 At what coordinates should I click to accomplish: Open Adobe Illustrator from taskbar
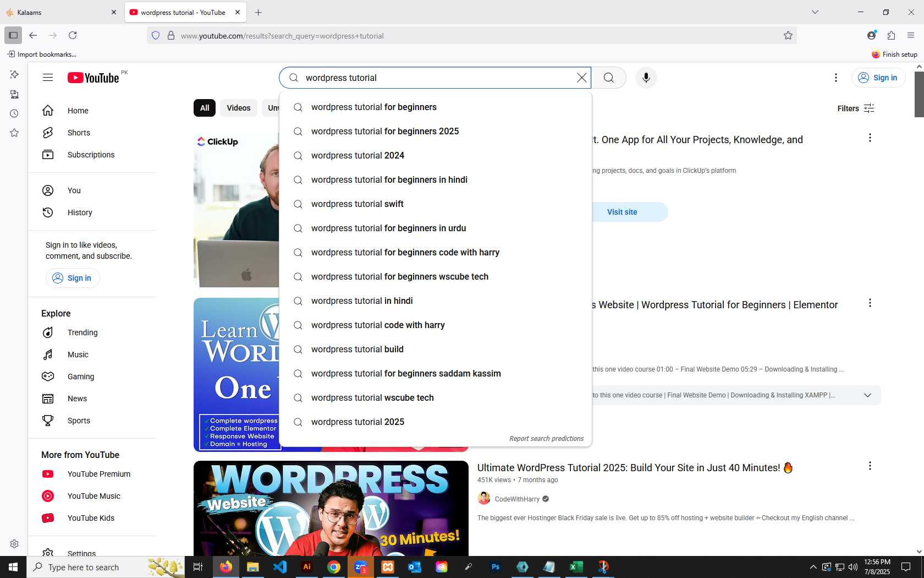pos(307,567)
